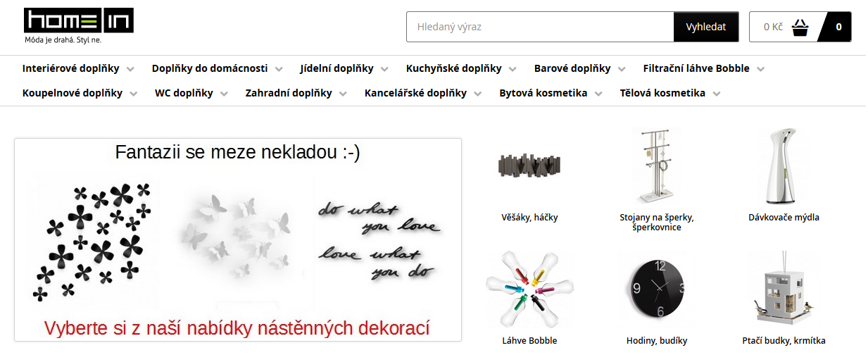Expand the Doplňky do domácnosti chevron

click(x=279, y=69)
